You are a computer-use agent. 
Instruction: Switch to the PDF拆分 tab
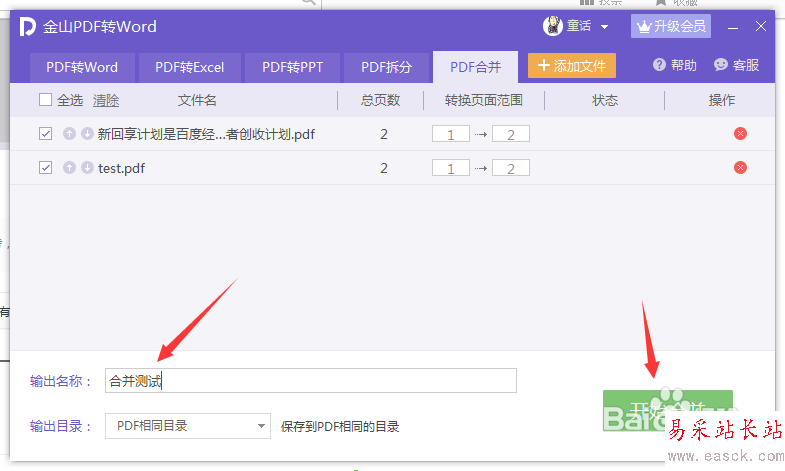[x=386, y=67]
